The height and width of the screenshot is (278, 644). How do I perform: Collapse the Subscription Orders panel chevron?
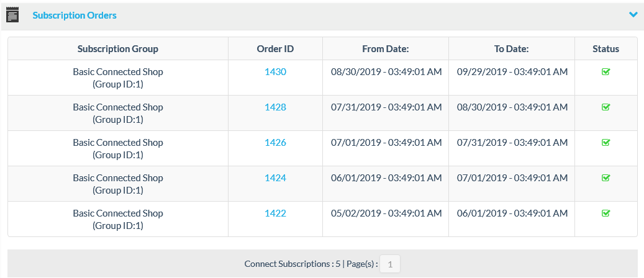pos(633,14)
